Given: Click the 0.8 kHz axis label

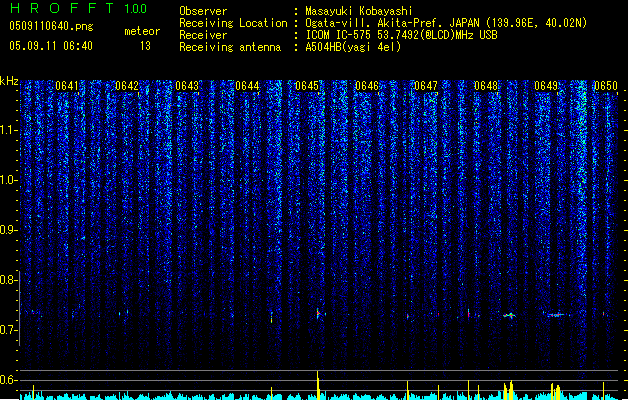Looking at the screenshot, I should [9, 280].
